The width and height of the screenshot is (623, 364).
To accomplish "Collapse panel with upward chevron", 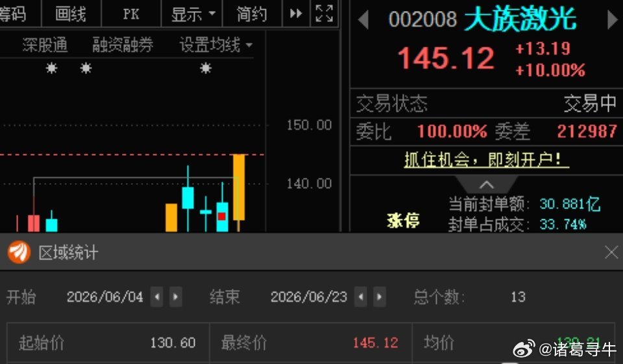I will point(487,185).
